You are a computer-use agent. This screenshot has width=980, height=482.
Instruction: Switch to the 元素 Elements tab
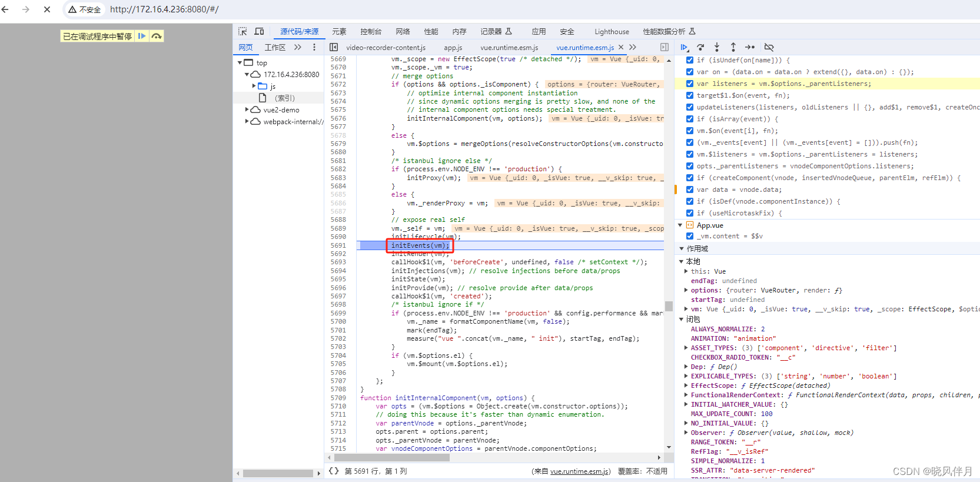click(x=339, y=32)
